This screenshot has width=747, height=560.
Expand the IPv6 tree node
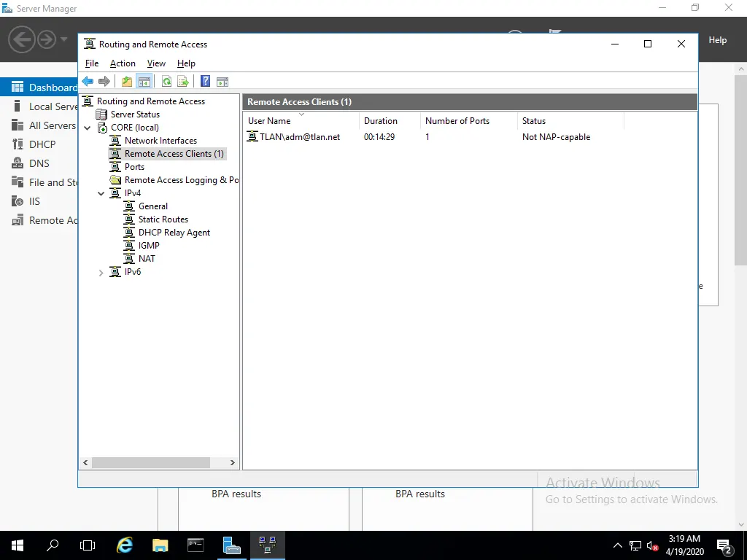(x=101, y=273)
